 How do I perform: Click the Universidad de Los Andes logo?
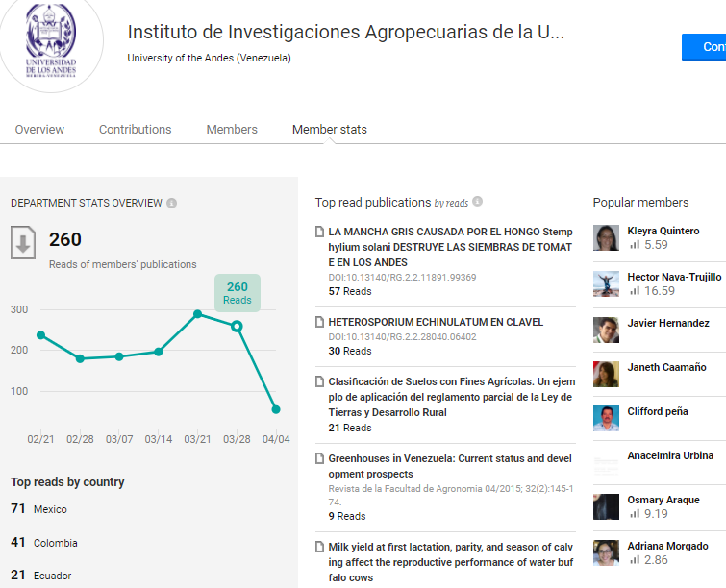(50, 40)
